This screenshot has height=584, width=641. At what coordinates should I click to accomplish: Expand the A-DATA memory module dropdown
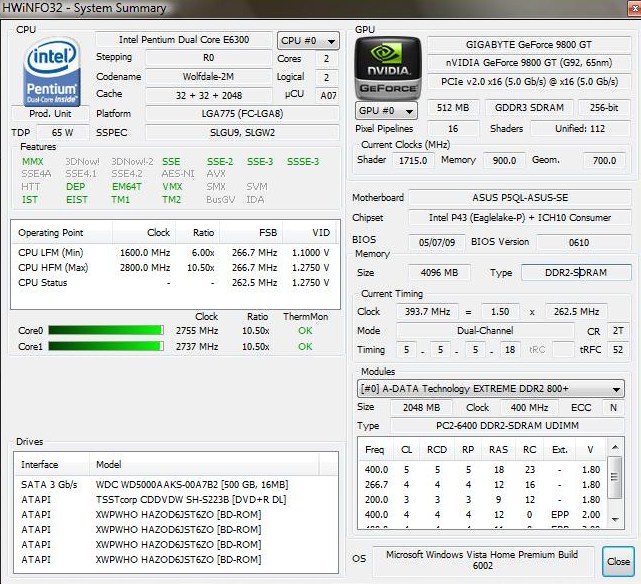pyautogui.click(x=491, y=389)
